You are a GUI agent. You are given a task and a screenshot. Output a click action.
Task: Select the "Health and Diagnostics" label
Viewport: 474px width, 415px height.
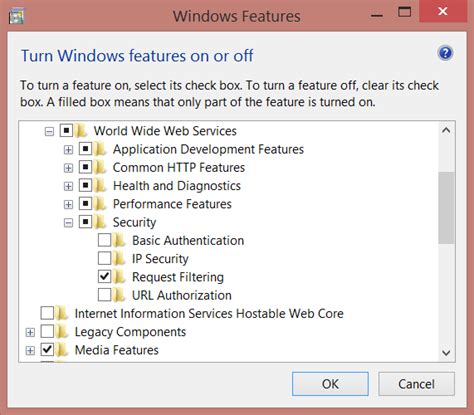pos(177,186)
